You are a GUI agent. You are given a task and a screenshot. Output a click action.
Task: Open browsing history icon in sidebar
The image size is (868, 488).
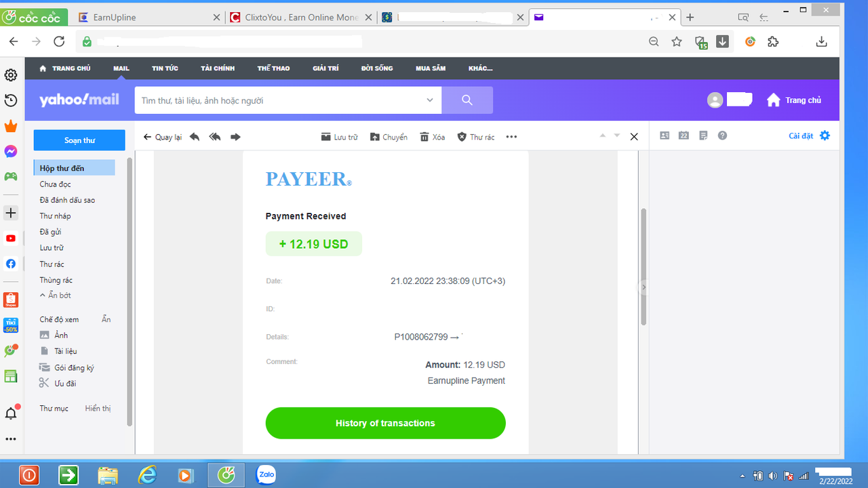tap(11, 100)
